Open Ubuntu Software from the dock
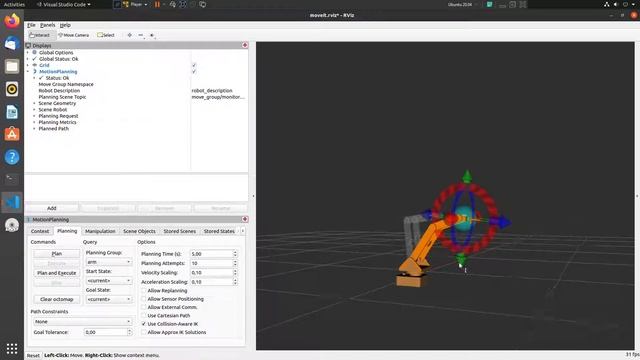Image resolution: width=640 pixels, height=360 pixels. [x=12, y=134]
